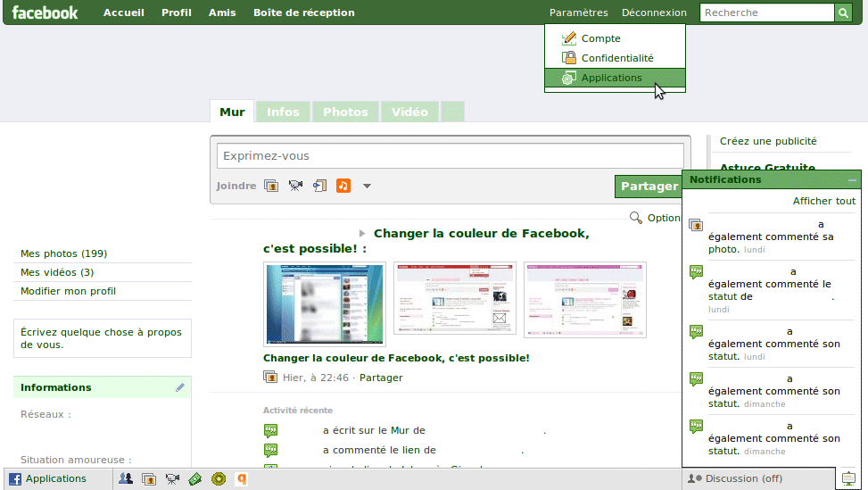The height and width of the screenshot is (490, 868).
Task: Click Déconnexion to log out
Action: (x=654, y=12)
